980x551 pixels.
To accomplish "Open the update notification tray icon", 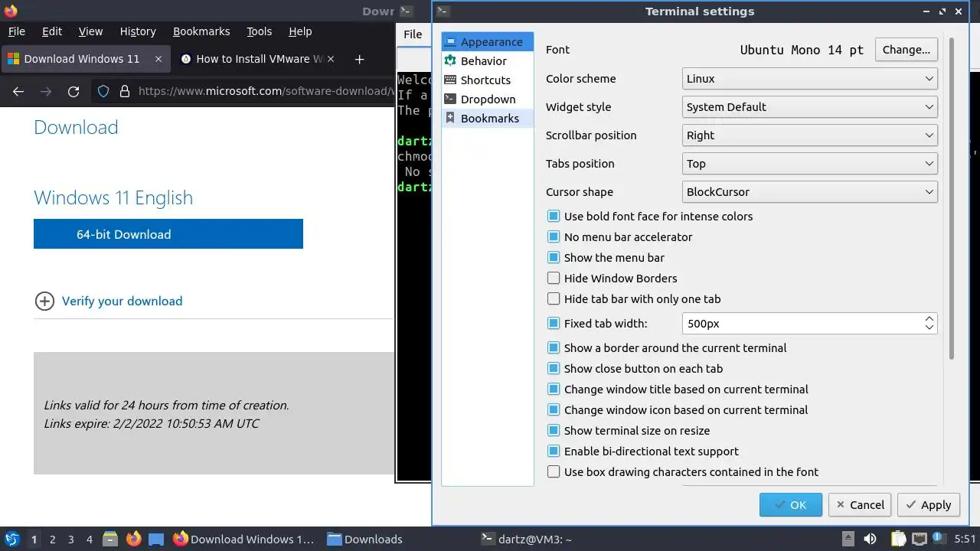I will (x=938, y=539).
